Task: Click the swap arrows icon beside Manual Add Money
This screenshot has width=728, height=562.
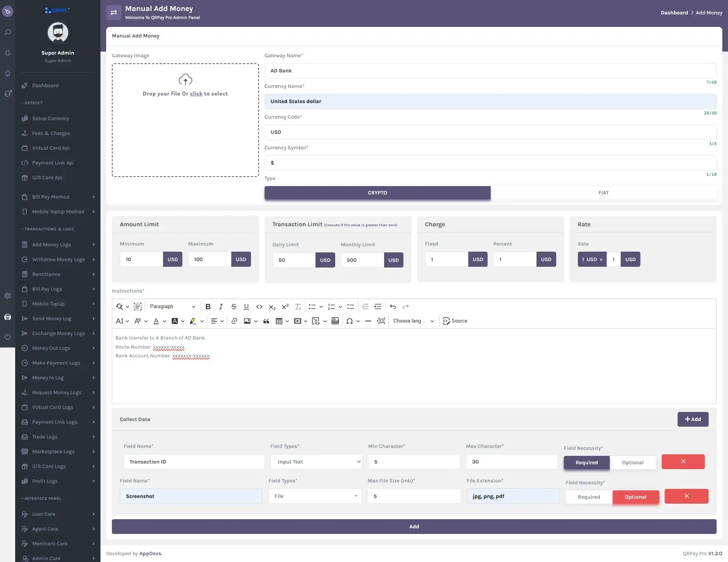Action: (114, 13)
